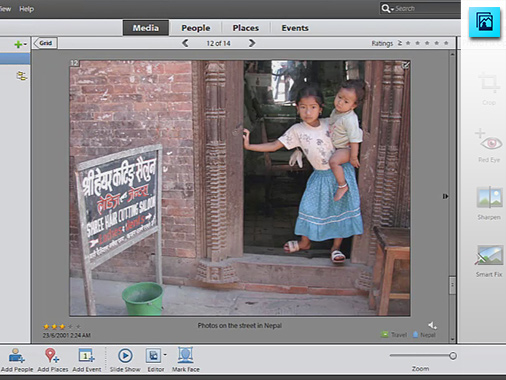Viewport: 506px width, 380px height.
Task: Switch to the Places tab
Action: [x=246, y=28]
